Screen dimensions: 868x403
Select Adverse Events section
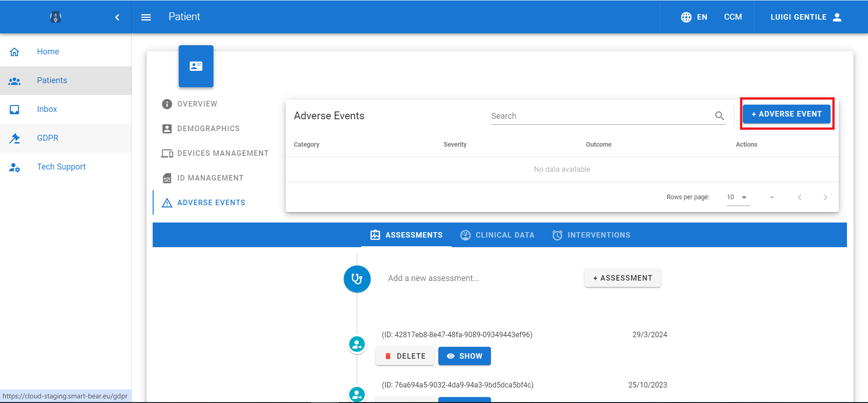click(204, 203)
